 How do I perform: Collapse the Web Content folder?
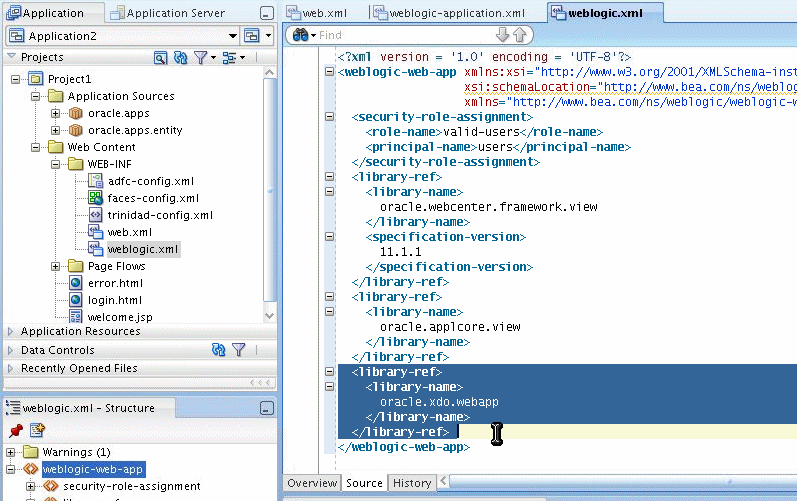[x=36, y=147]
